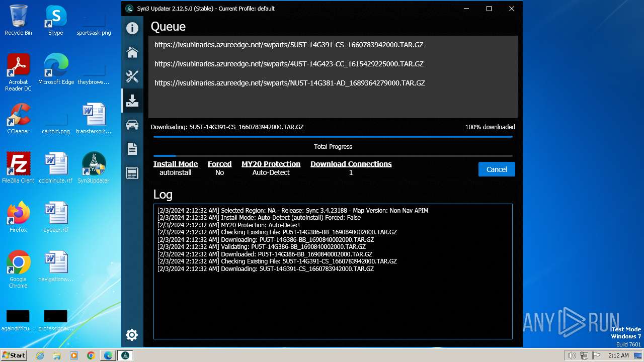Click the volume speaker tray icon

pyautogui.click(x=572, y=355)
